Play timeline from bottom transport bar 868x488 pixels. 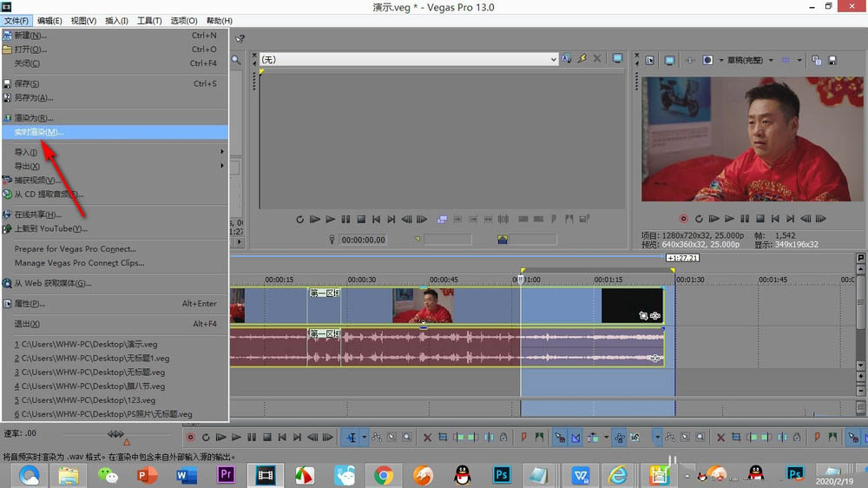click(x=236, y=437)
